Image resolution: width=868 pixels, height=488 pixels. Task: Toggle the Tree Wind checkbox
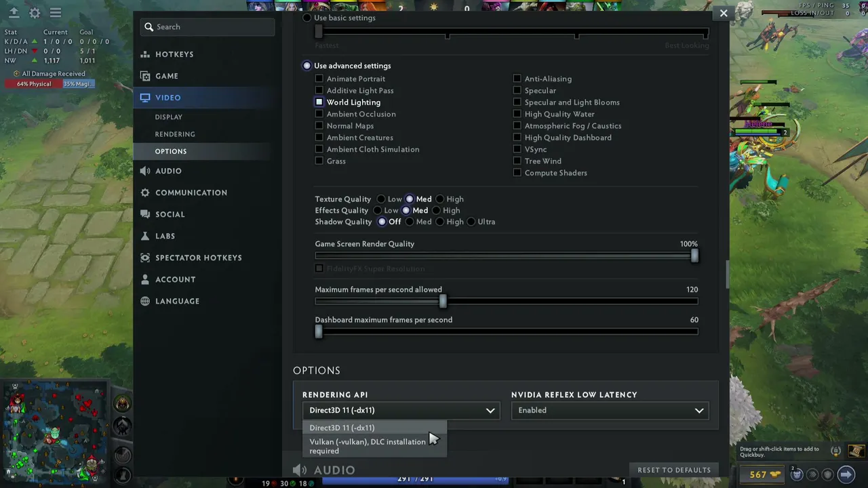pos(517,161)
